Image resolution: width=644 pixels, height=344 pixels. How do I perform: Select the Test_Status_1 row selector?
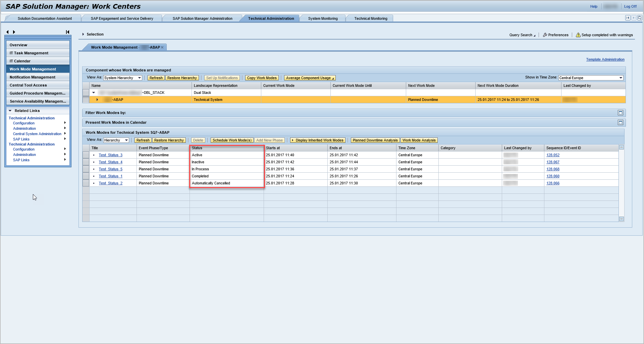(x=86, y=176)
